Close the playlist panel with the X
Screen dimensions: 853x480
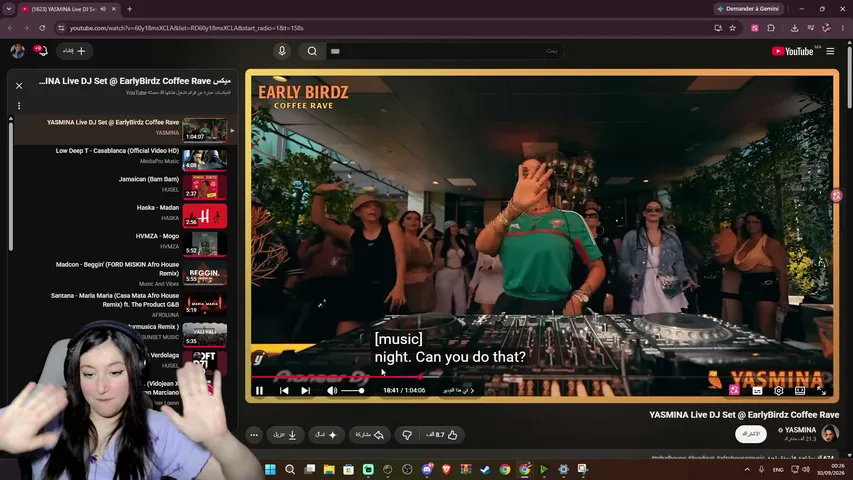point(19,85)
